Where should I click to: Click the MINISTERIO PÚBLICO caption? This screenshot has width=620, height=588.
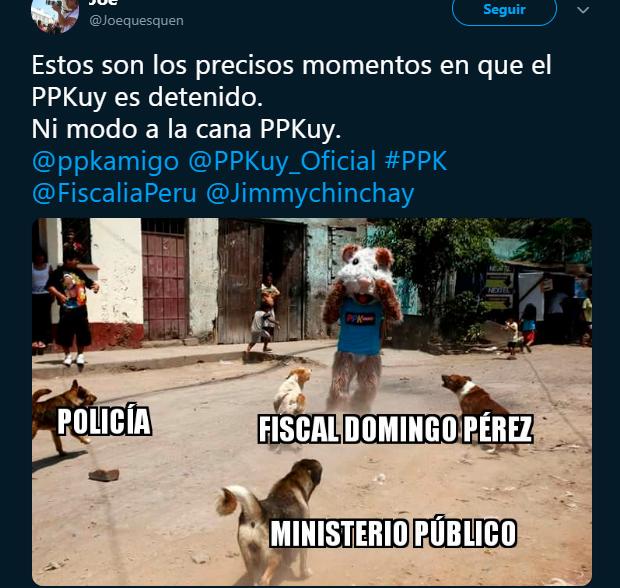click(x=393, y=533)
